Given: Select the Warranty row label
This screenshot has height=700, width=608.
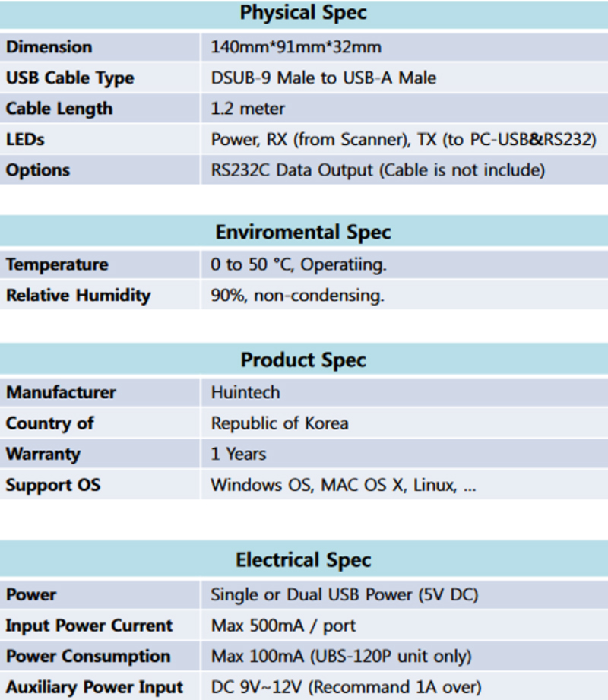Looking at the screenshot, I should click(x=43, y=455).
